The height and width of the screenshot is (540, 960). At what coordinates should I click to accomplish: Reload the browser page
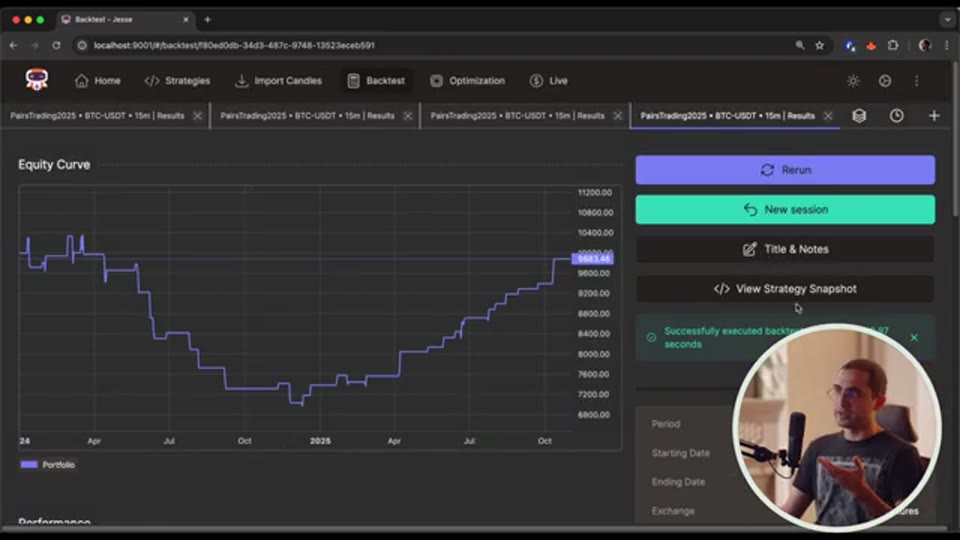pos(56,45)
